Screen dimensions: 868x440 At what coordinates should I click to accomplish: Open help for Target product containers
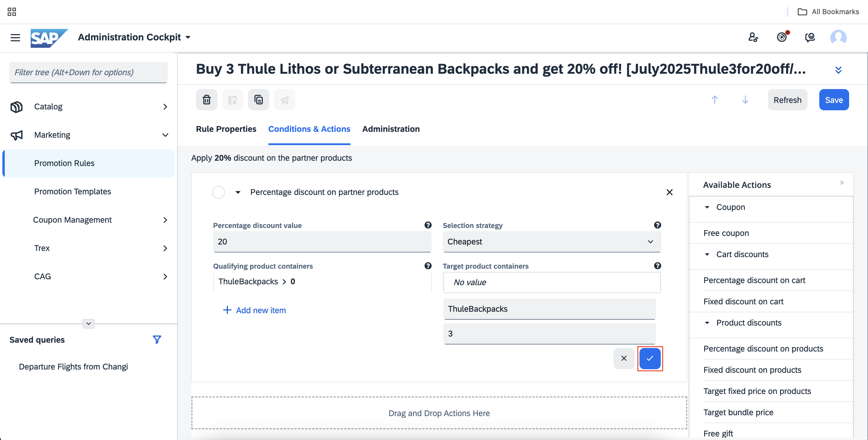[x=657, y=266]
